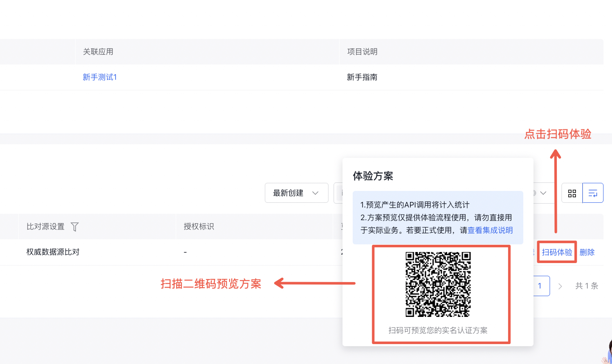The image size is (612, 364).
Task: Click 扫码体验 in the table row
Action: pyautogui.click(x=557, y=252)
